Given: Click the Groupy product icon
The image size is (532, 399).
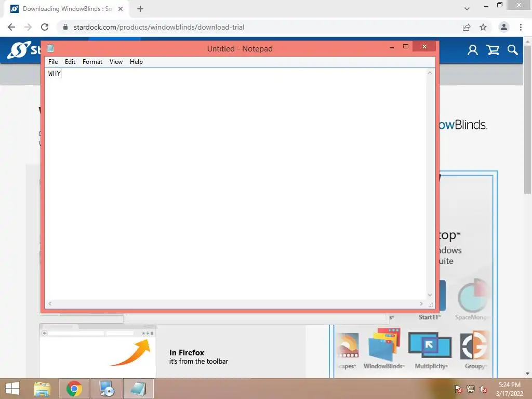Looking at the screenshot, I should [474, 345].
